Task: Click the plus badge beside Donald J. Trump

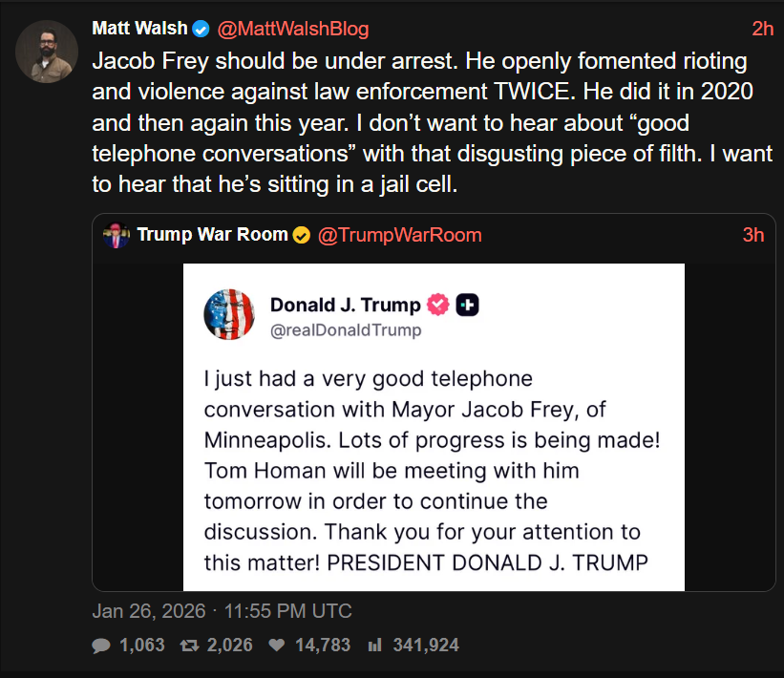Action: point(467,306)
